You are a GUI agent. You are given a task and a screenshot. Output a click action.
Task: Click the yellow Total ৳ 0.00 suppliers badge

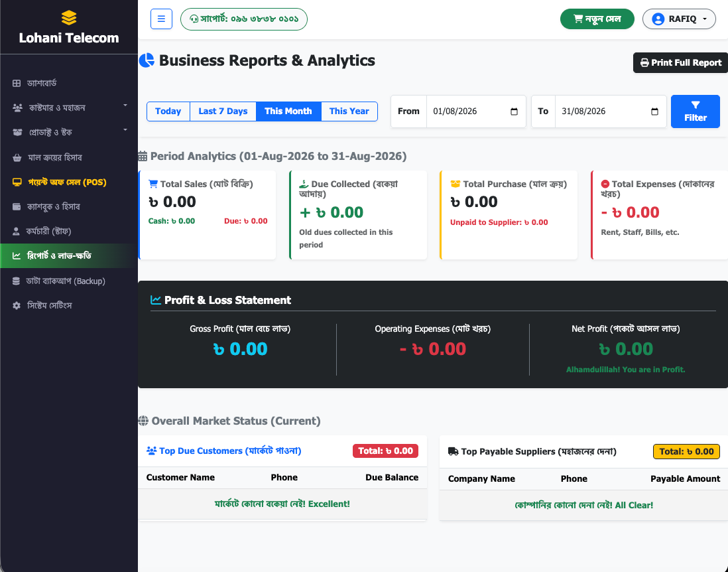click(x=686, y=452)
